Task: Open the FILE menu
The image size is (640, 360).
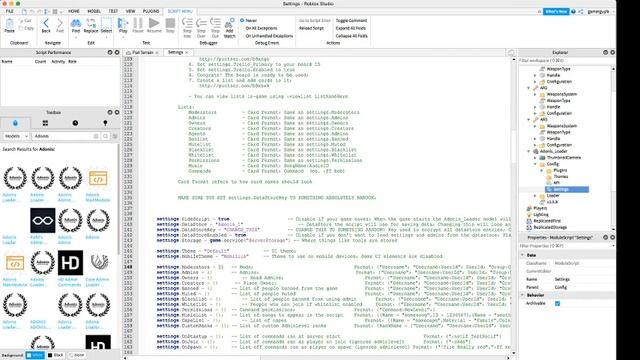Action: [10, 11]
